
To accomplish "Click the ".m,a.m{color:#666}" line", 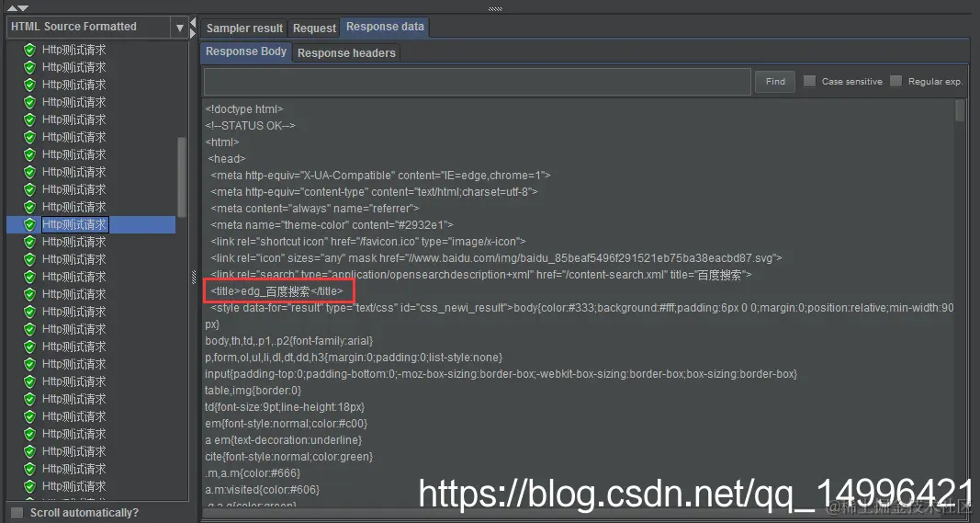I will point(253,473).
